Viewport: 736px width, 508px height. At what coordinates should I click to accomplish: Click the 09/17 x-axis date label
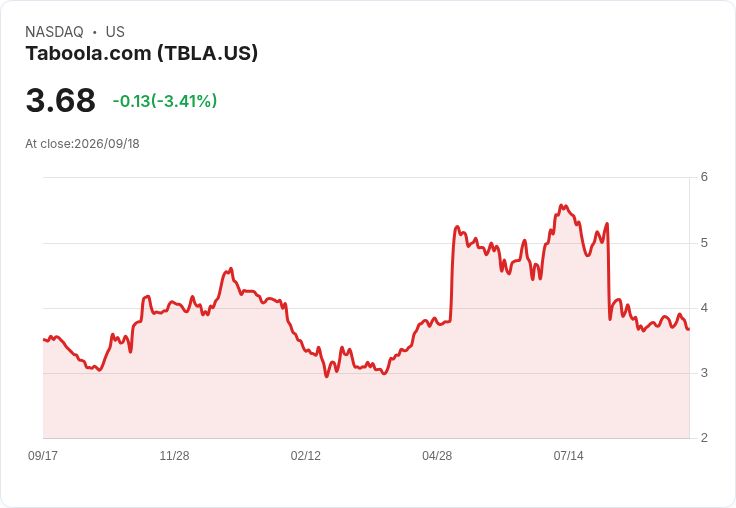[43, 455]
